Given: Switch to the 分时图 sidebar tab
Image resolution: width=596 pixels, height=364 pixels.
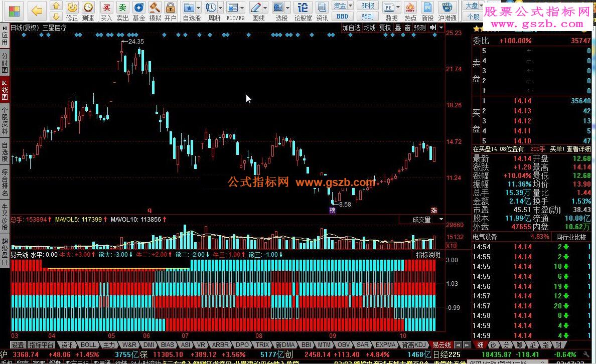Looking at the screenshot, I should click(x=5, y=63).
